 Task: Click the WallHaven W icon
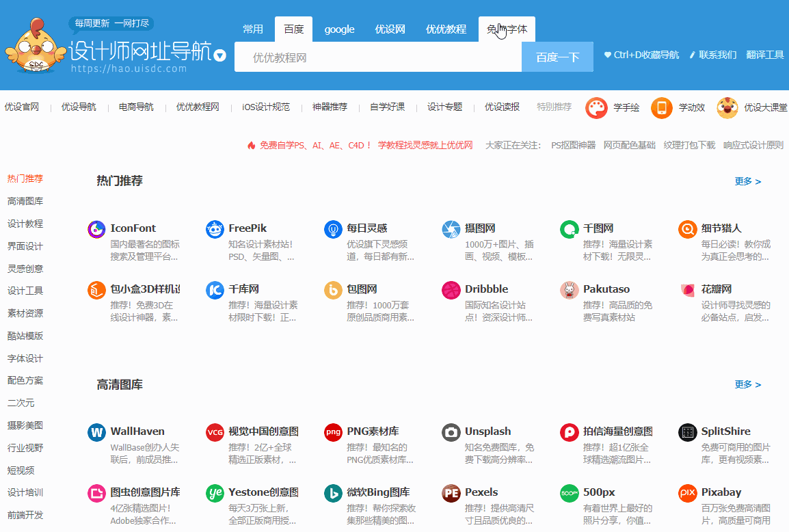click(x=96, y=432)
